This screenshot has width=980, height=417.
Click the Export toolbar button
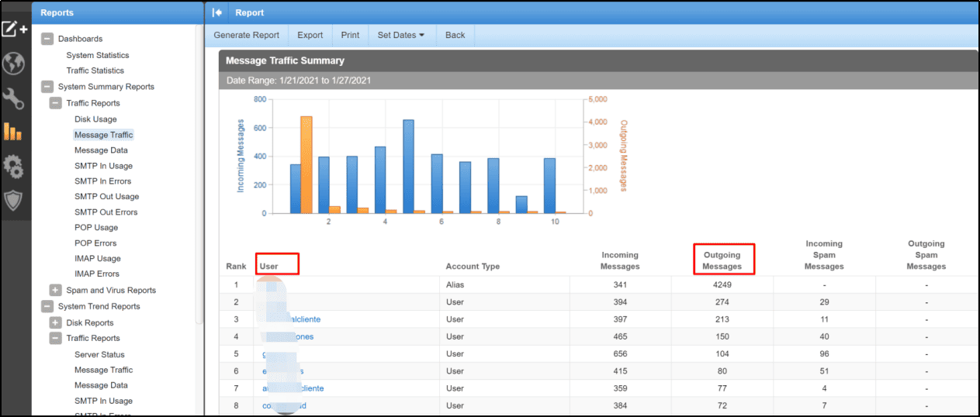coord(310,35)
